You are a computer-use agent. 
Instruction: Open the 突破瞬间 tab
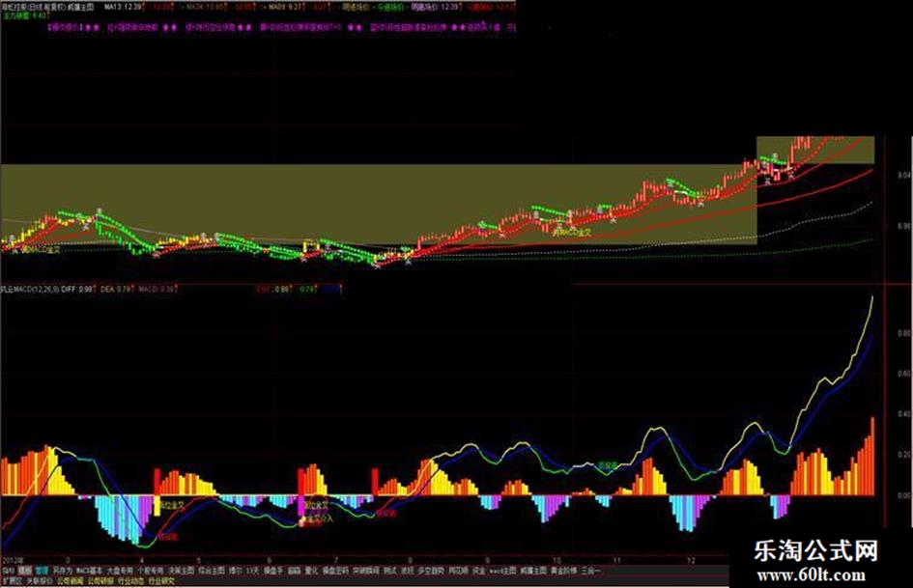(x=365, y=572)
